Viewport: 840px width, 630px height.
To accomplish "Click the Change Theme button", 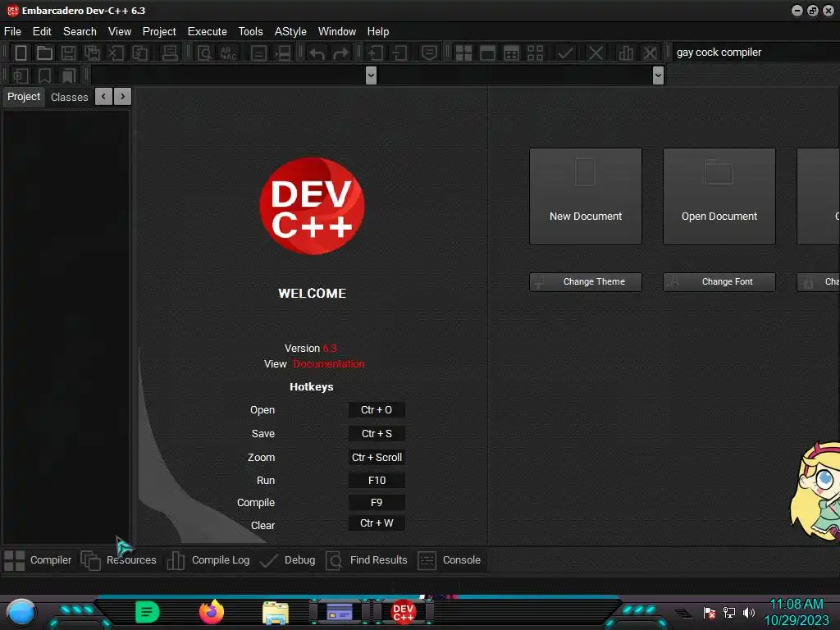I will coord(586,282).
